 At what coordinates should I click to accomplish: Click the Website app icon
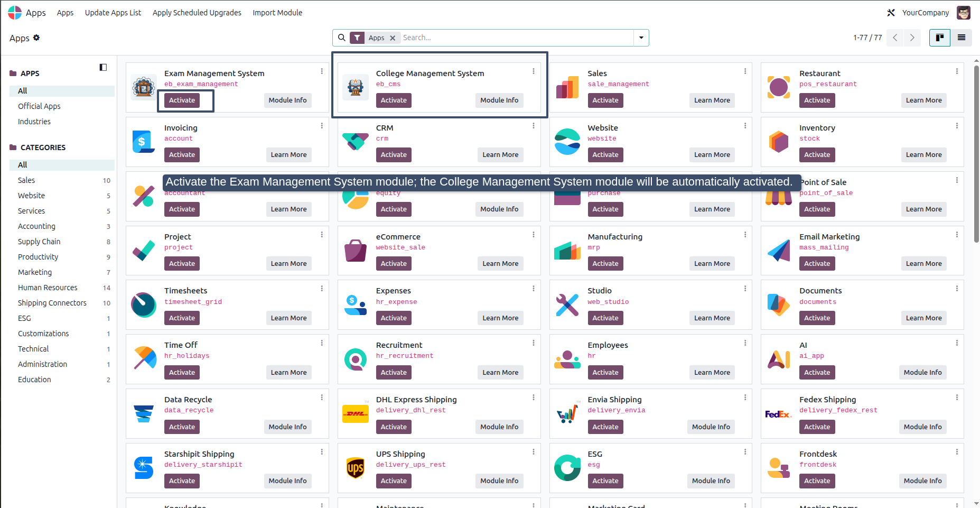pyautogui.click(x=567, y=142)
